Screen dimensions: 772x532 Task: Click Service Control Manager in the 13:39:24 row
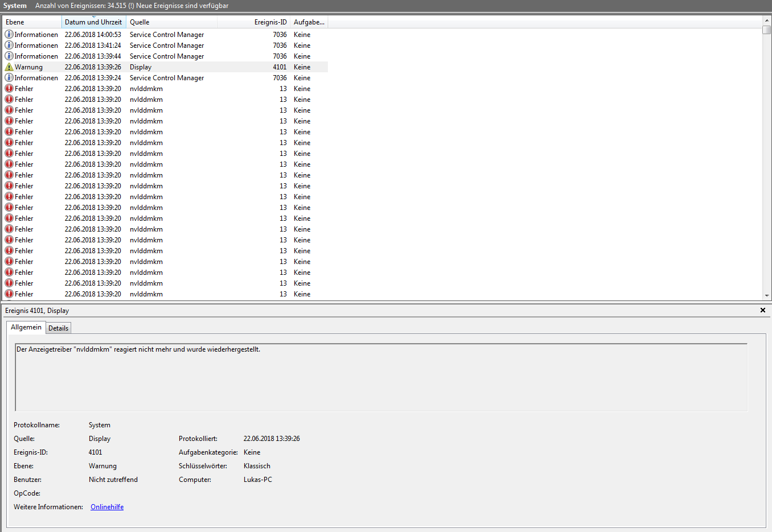coord(167,78)
